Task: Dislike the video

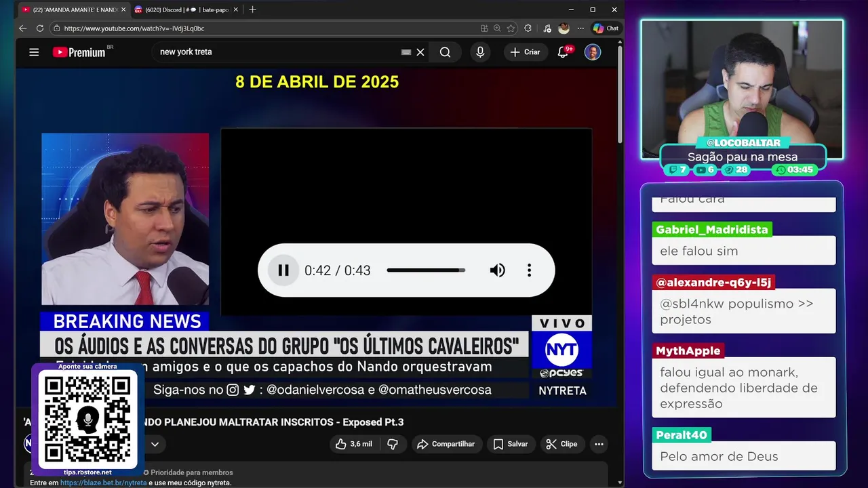Action: click(x=392, y=444)
